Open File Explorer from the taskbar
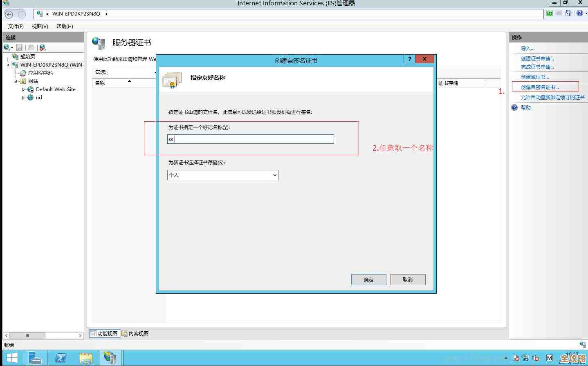The width and height of the screenshot is (588, 366). 85,358
